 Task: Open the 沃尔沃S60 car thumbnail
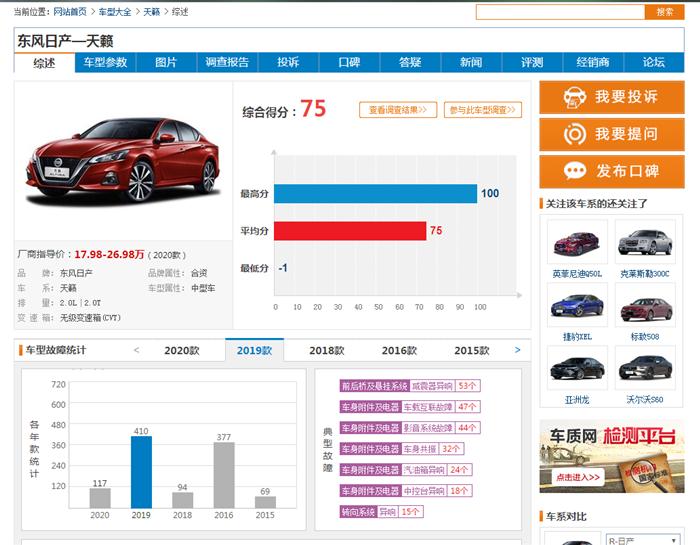click(645, 368)
